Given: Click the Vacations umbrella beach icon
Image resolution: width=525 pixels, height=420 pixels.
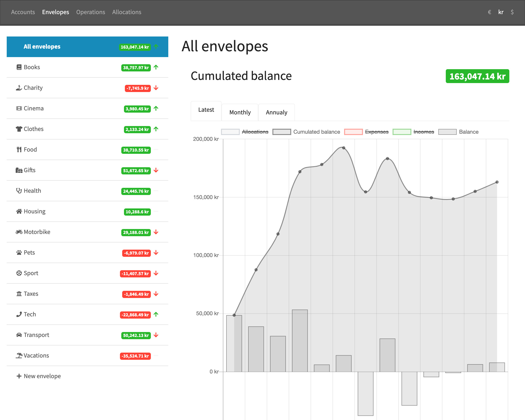Looking at the screenshot, I should pos(19,356).
